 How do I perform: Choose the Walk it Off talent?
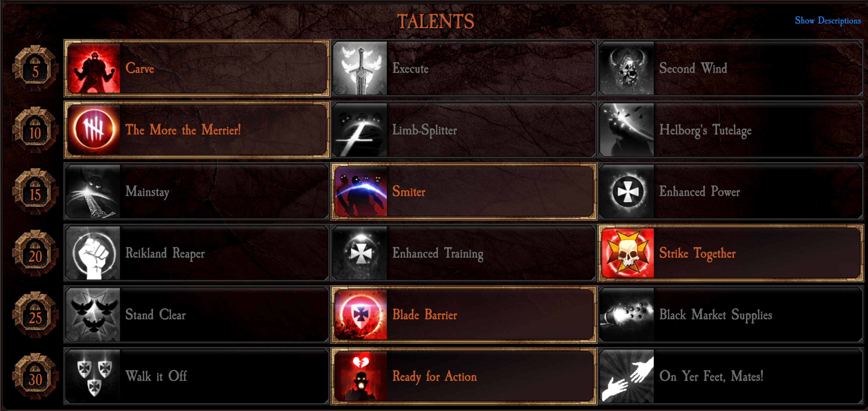pyautogui.click(x=197, y=376)
